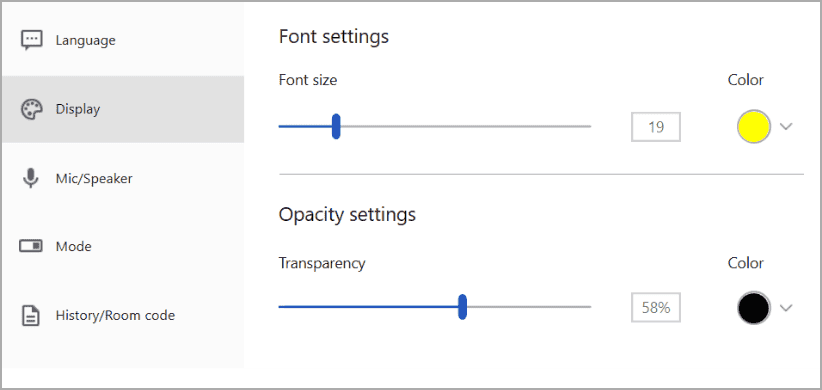Click the Mic/Speaker microphone icon
This screenshot has width=822, height=390.
coord(31,179)
